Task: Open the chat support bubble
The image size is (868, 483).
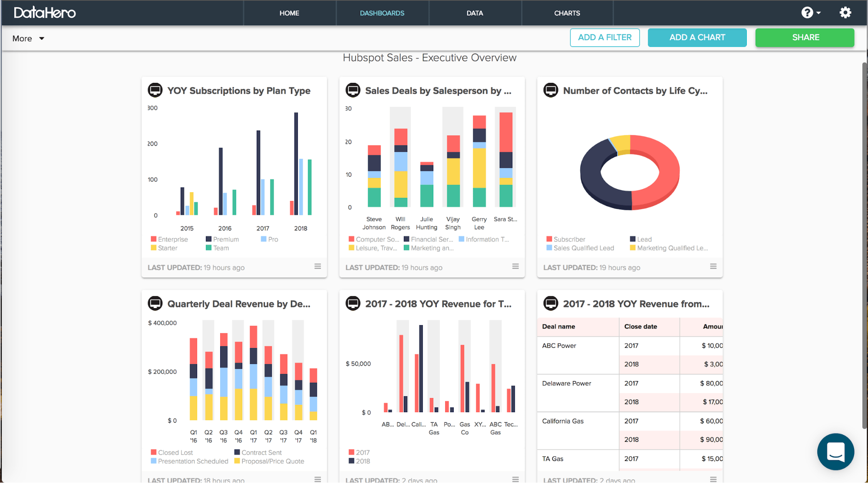Action: [x=835, y=452]
